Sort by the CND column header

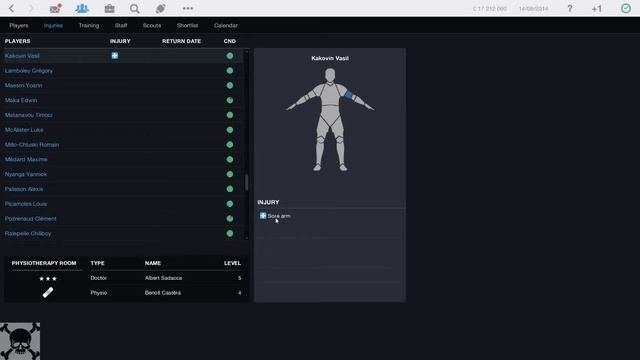point(230,41)
